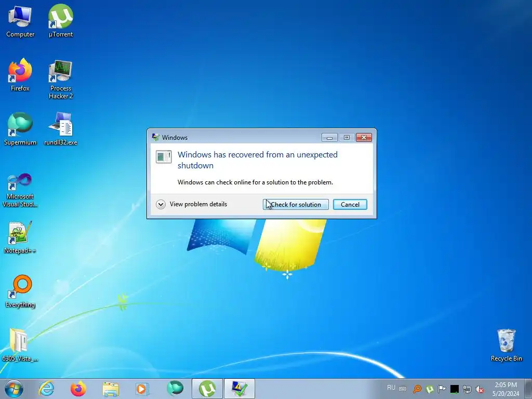Select the Process Hacker 2 shortcut
532x399 pixels.
[60, 79]
